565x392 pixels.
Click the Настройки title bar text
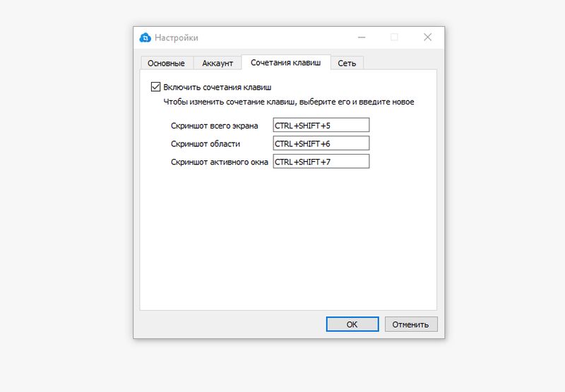[x=177, y=37]
